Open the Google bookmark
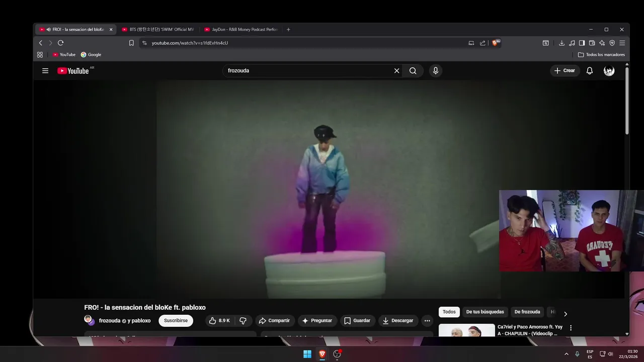Image resolution: width=644 pixels, height=362 pixels. [91, 55]
